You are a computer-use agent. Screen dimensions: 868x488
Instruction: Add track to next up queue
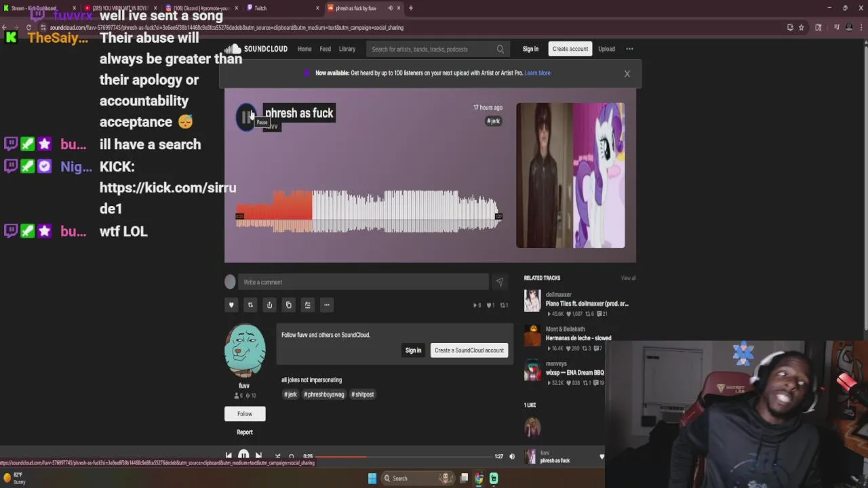pos(307,305)
